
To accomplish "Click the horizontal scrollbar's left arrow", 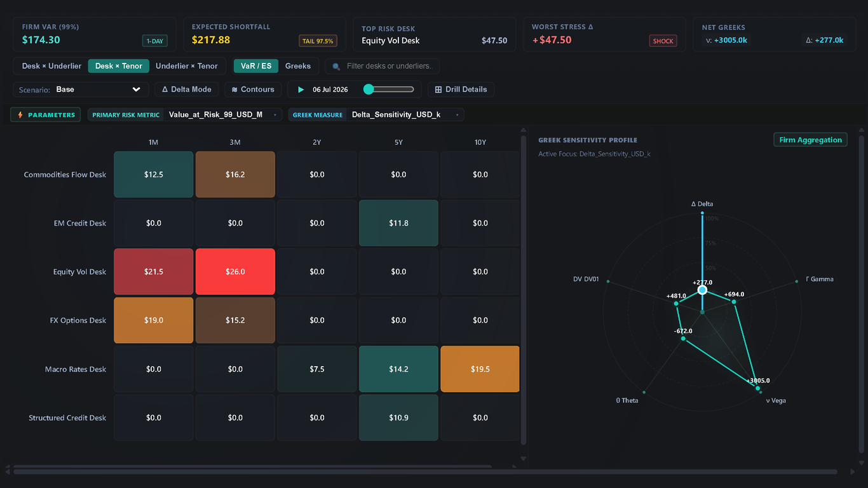I will [x=8, y=471].
